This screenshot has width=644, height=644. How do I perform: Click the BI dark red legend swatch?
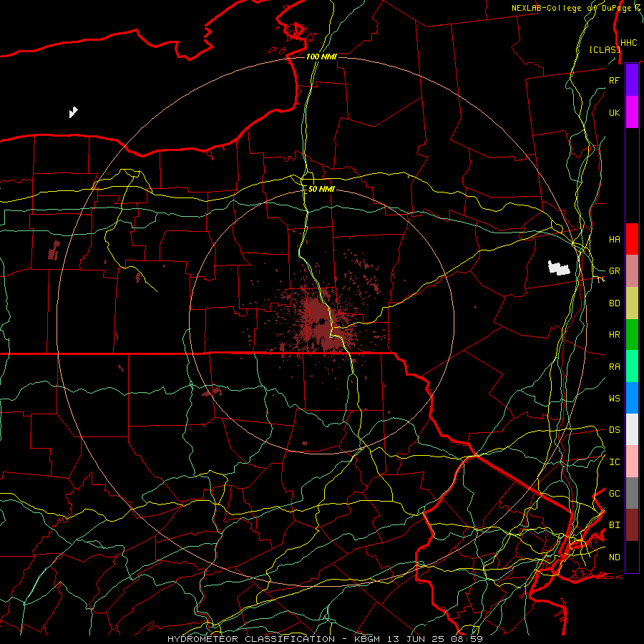tap(632, 525)
